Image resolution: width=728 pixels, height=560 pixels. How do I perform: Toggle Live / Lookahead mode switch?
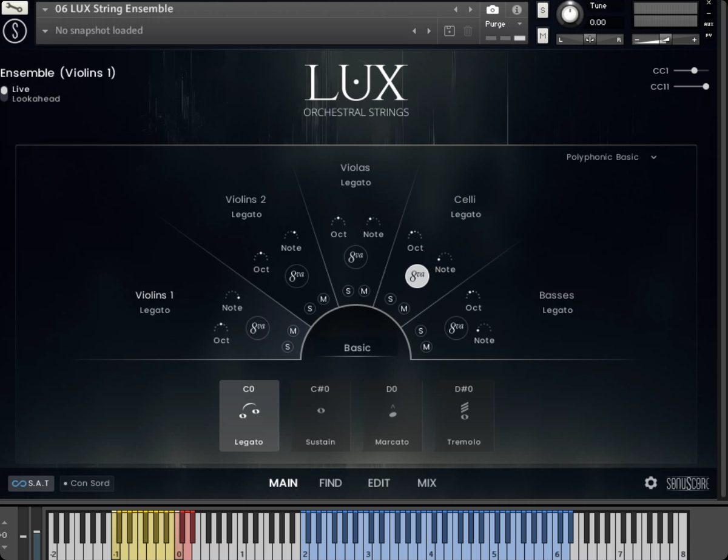coord(4,94)
